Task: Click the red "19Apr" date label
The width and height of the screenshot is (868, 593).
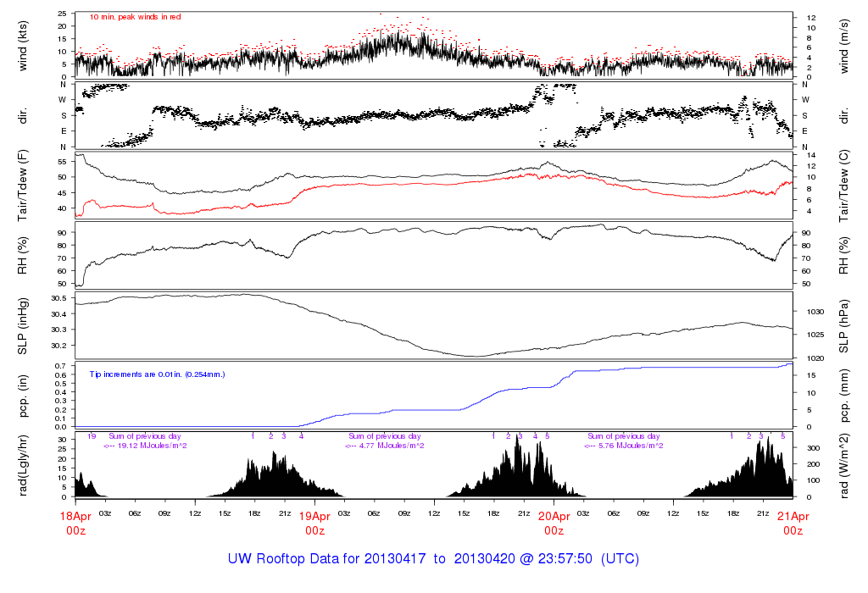Action: point(314,516)
